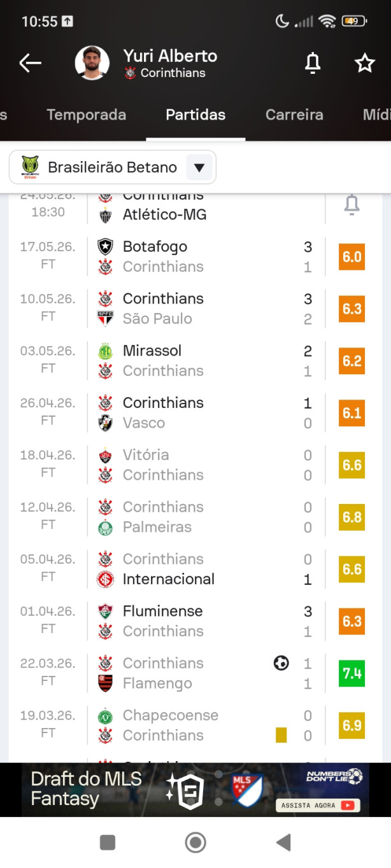Switch to the Temporada tab
391x868 pixels.
[x=86, y=115]
